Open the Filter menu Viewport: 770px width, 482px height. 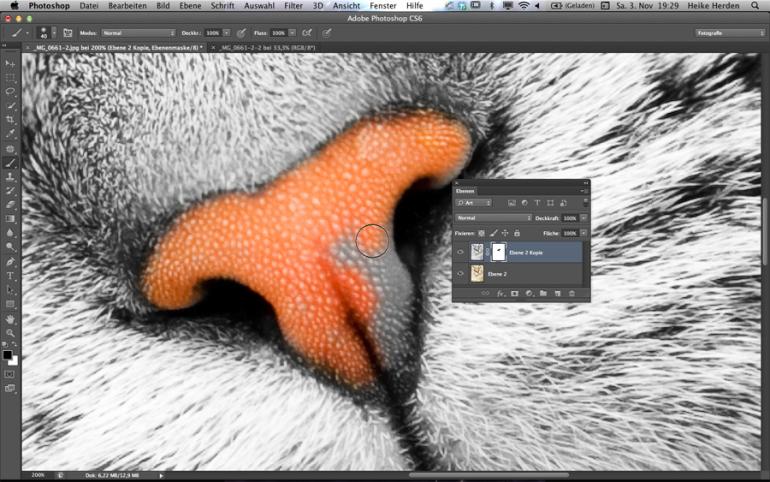pyautogui.click(x=292, y=6)
